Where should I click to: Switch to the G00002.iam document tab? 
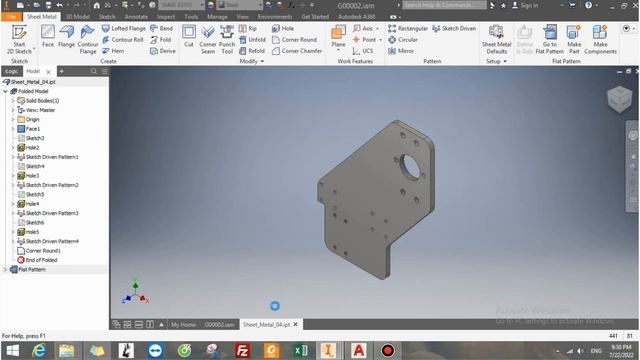(219, 325)
